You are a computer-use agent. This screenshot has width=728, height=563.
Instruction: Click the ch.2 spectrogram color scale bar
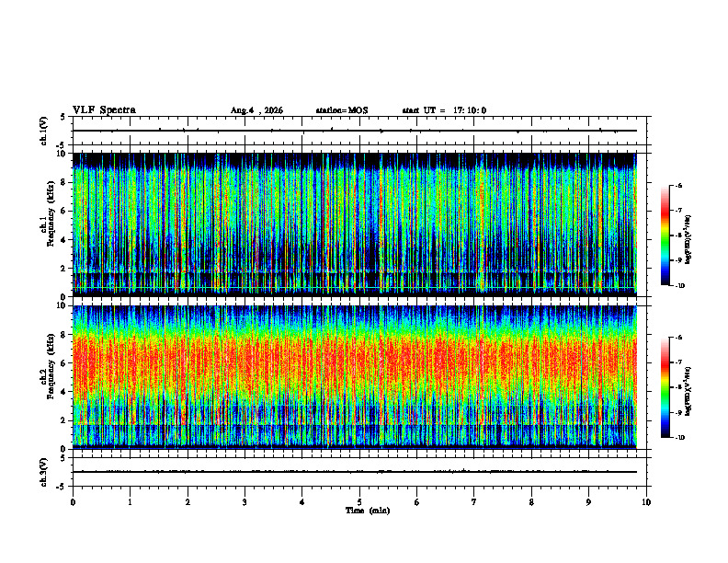pos(665,387)
